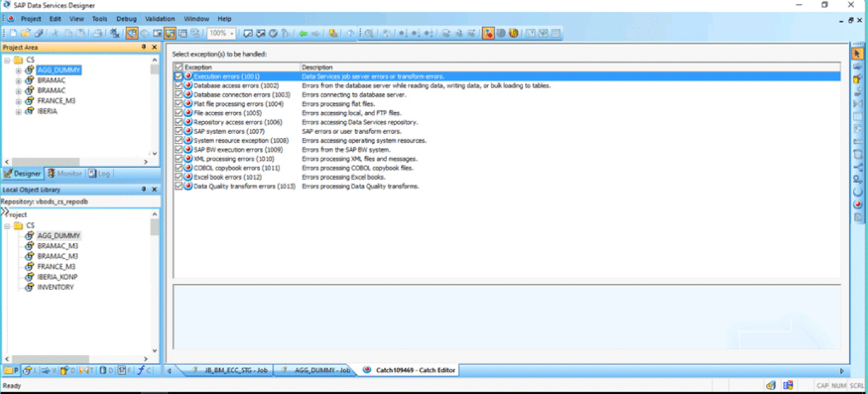Open the Projects tab icon in object library

pos(11,370)
